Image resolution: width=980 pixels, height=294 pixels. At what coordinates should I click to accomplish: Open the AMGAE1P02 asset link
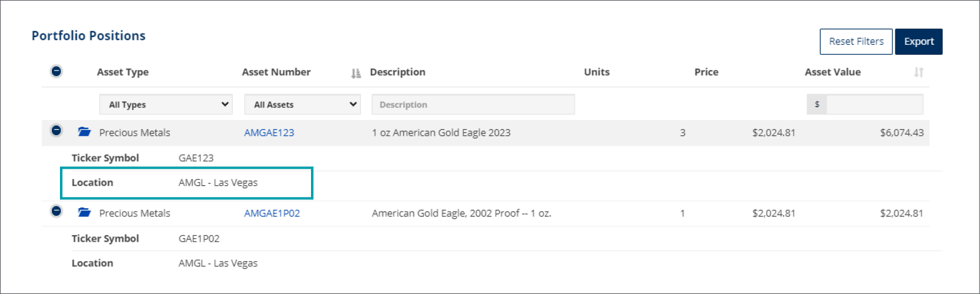click(272, 213)
